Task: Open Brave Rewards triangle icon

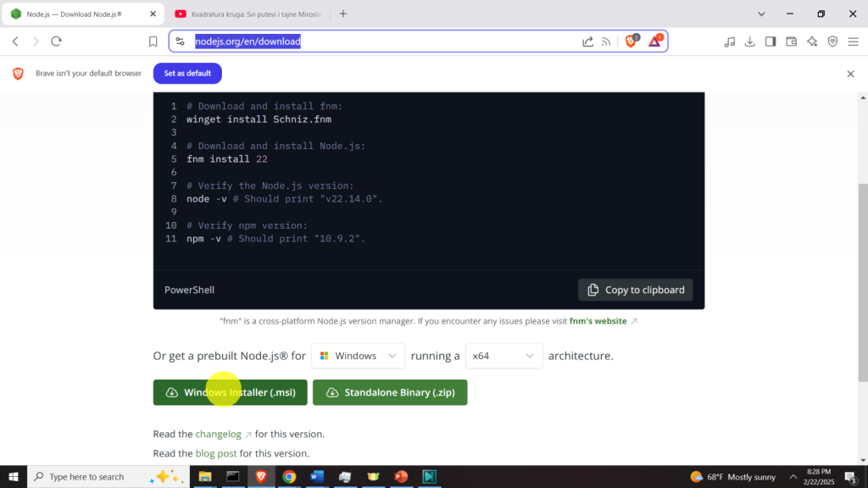Action: point(654,41)
